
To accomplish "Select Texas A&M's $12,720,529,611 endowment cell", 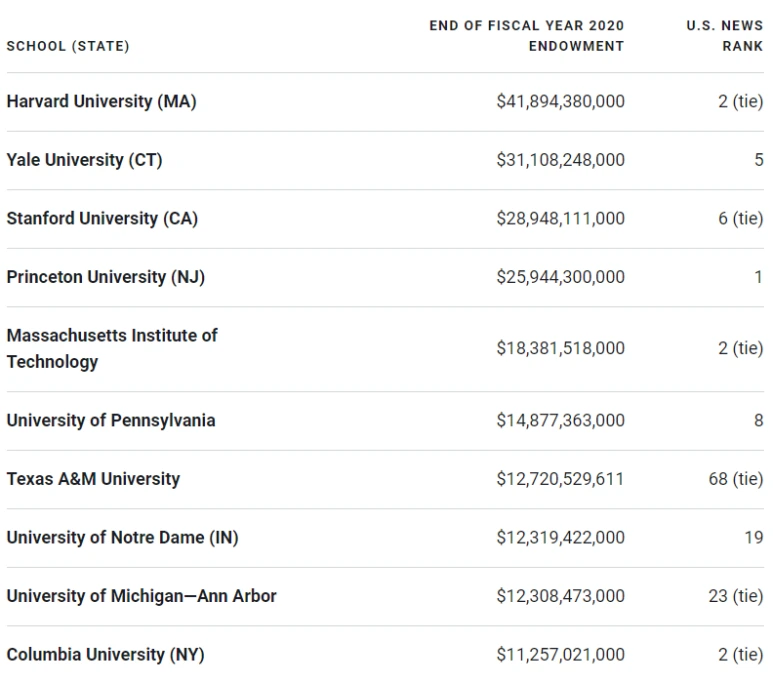I will tap(560, 479).
